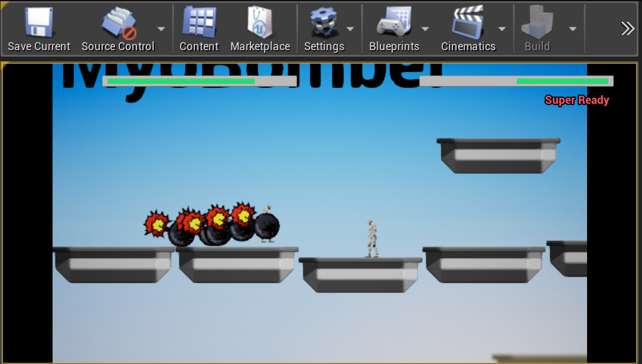This screenshot has height=364, width=642.
Task: Expand the Source Control dropdown arrow
Action: [x=161, y=29]
